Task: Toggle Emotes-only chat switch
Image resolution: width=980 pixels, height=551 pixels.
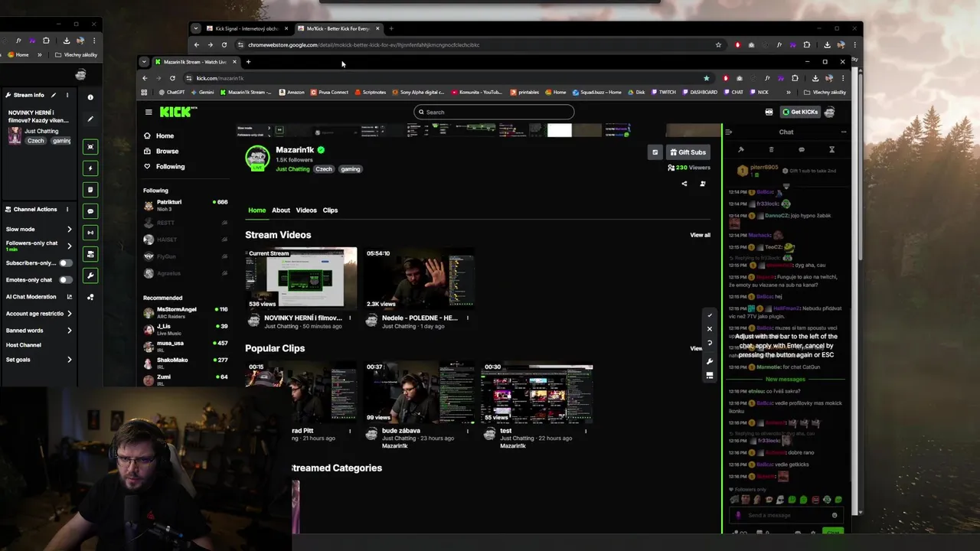Action: click(66, 280)
